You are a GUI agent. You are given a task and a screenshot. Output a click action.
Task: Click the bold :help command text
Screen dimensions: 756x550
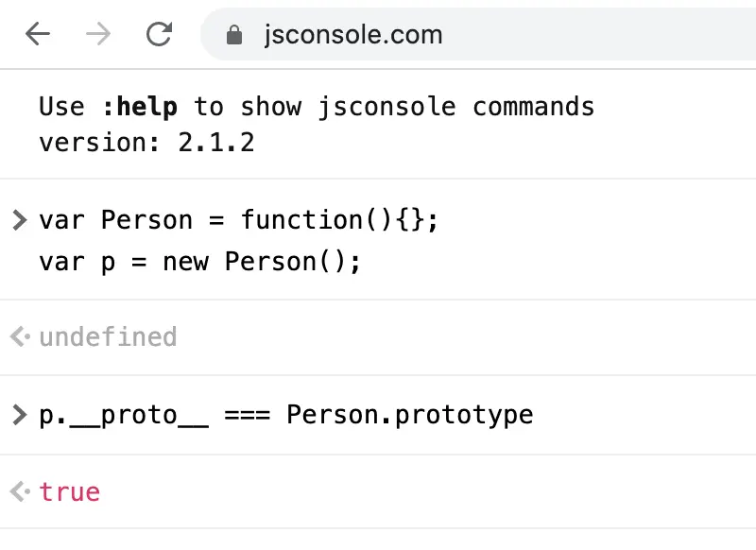(x=140, y=107)
